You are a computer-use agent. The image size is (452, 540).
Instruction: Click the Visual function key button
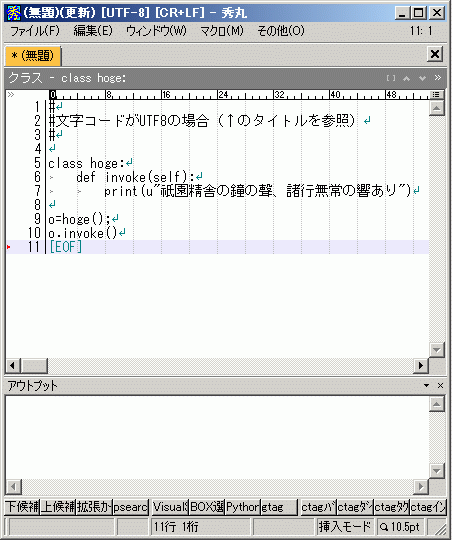pos(171,507)
